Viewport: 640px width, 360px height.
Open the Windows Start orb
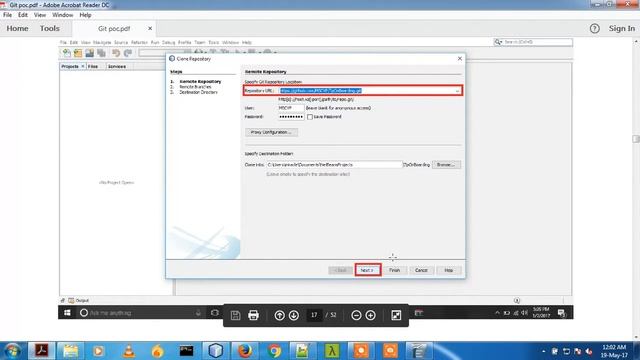12,351
